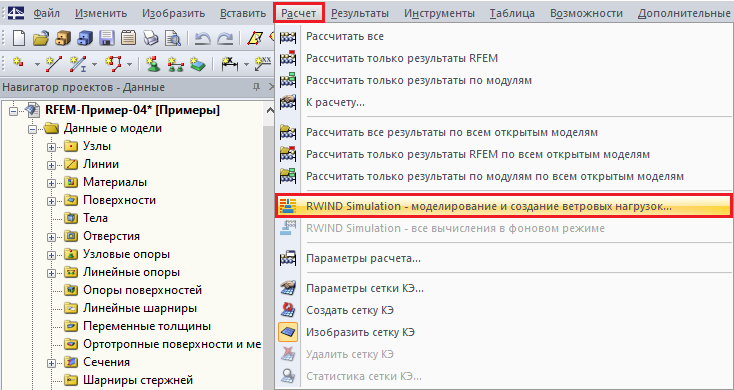This screenshot has width=734, height=390.
Task: Open dropdown arrow next to surface tool
Action: [130, 64]
